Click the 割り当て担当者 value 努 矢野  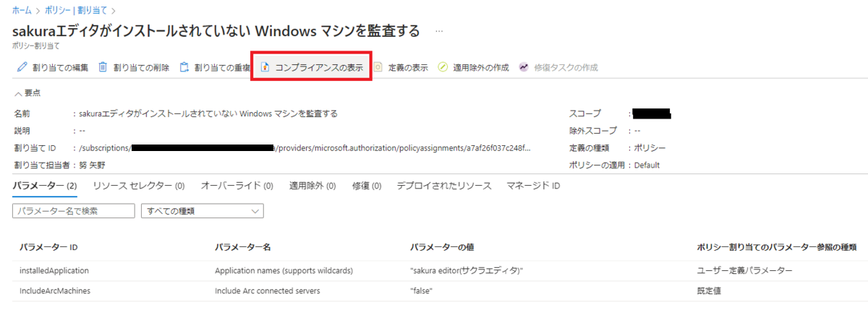point(92,165)
